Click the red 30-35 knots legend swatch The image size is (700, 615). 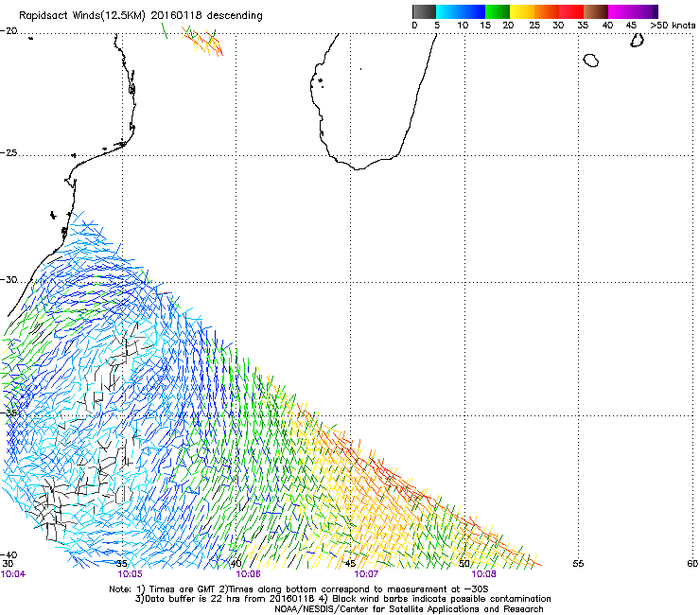[571, 11]
